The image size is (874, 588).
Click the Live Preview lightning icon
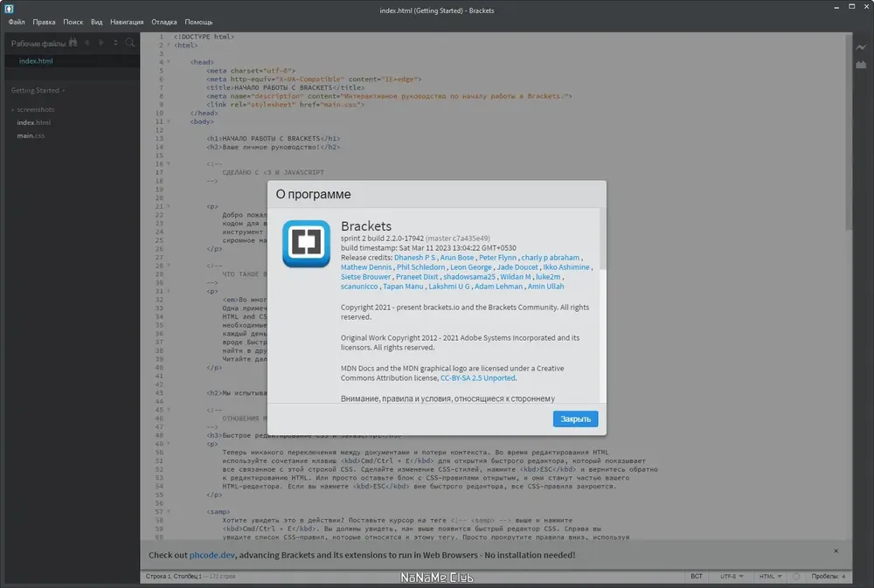click(861, 47)
